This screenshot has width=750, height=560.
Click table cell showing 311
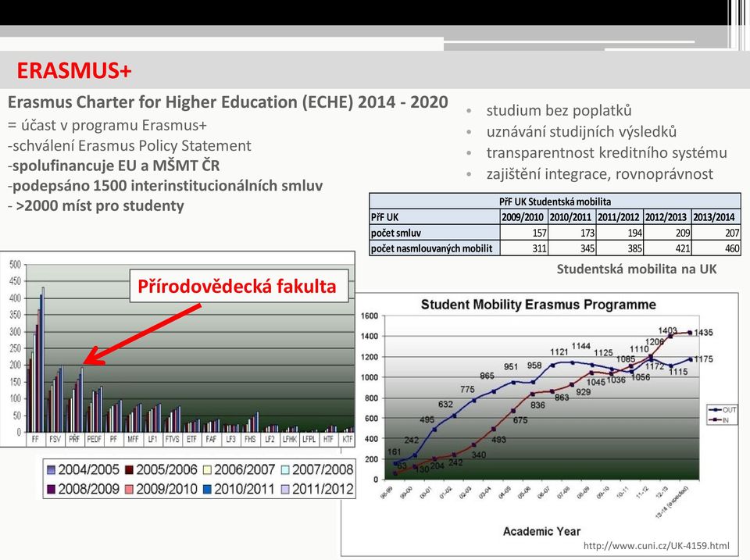[523, 248]
